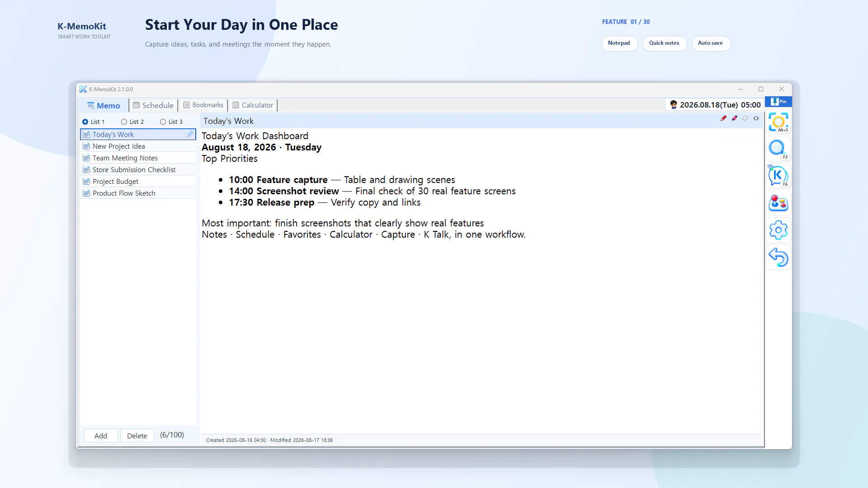Image resolution: width=868 pixels, height=488 pixels.
Task: Click the '14:00 Screenshot review' line
Action: (x=372, y=191)
